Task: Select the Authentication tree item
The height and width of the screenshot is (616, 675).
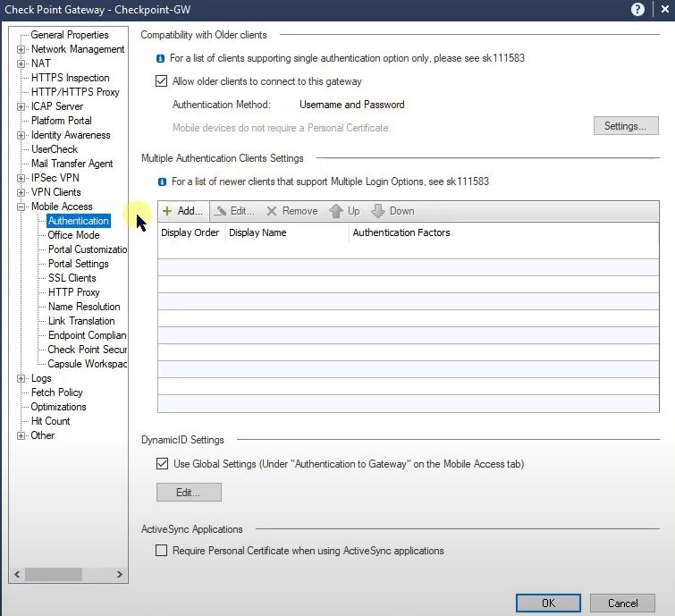Action: 79,221
